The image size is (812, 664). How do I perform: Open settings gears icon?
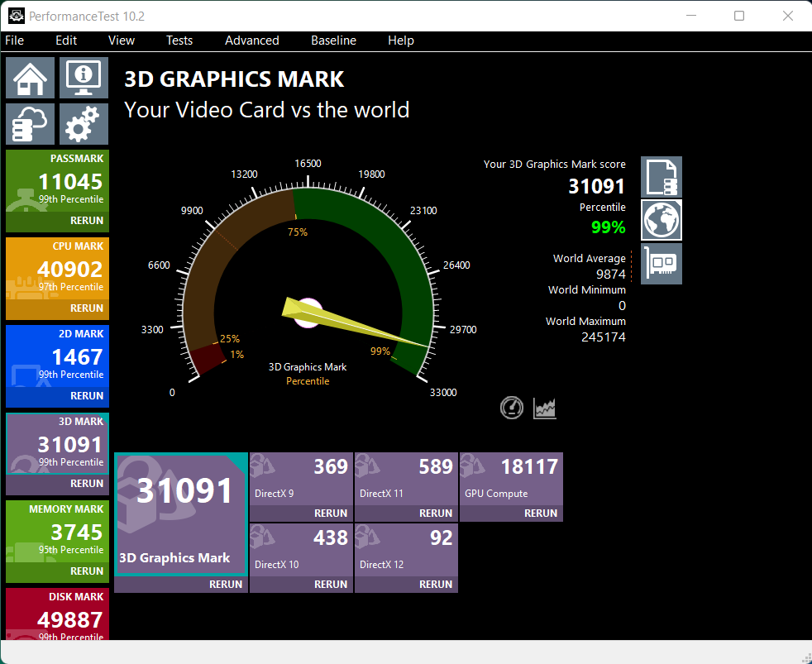click(x=83, y=124)
